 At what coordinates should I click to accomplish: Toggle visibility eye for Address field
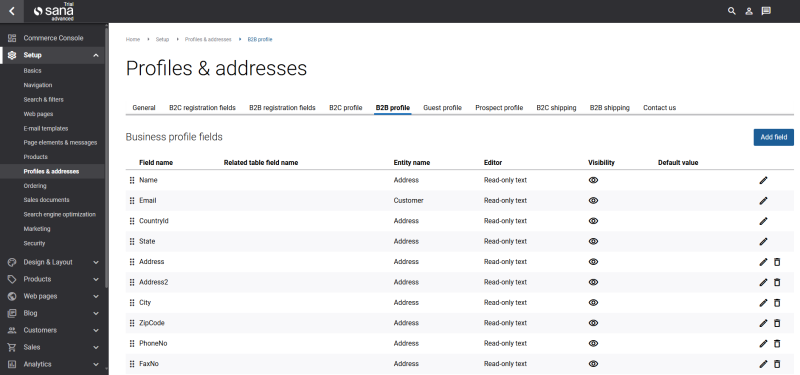(593, 262)
